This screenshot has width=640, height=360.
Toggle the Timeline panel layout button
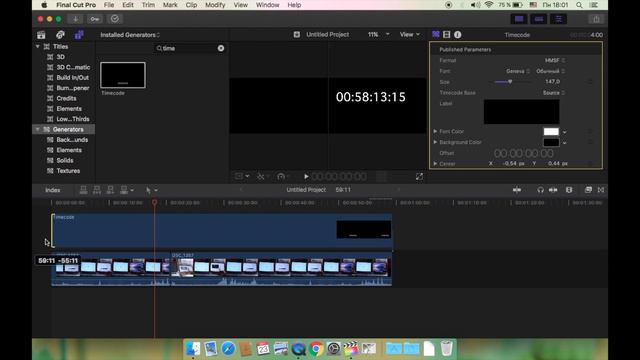click(538, 19)
